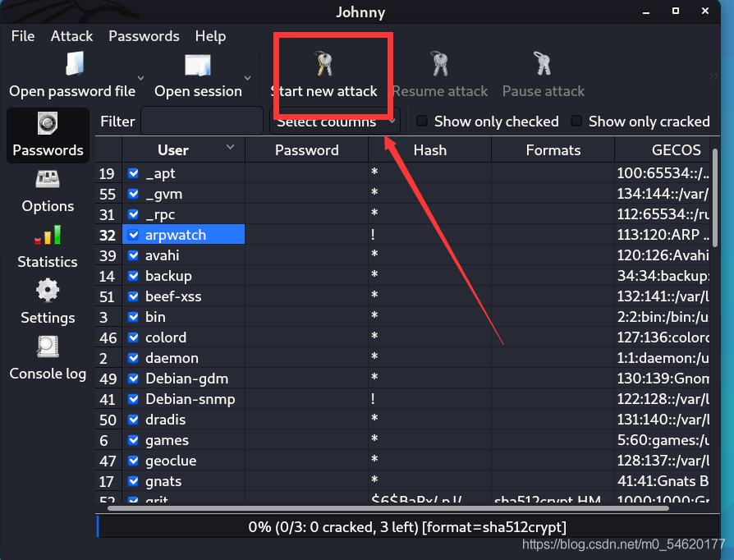Click the horizontal scrollbar below table
Viewport: 734px width, 560px height.
388,508
